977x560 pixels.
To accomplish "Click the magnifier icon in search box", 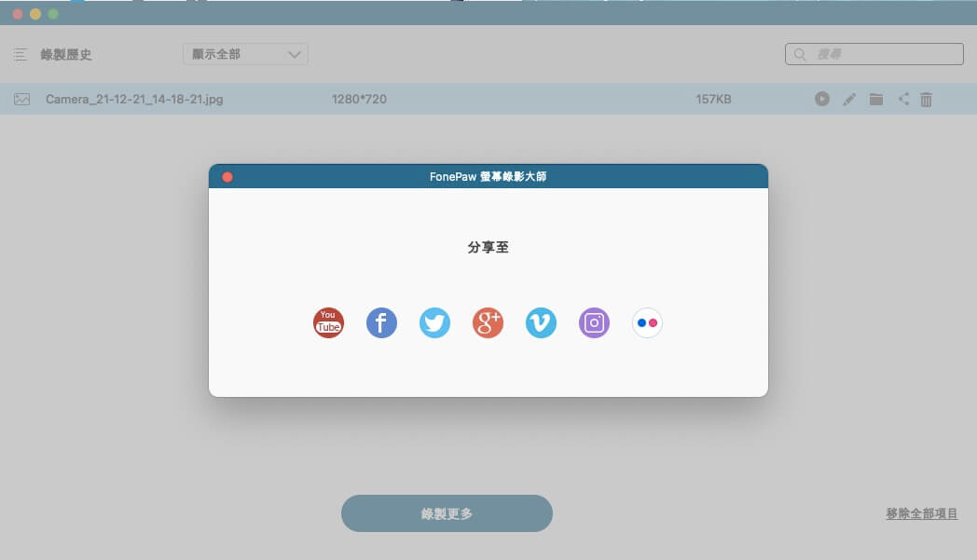I will [x=800, y=55].
